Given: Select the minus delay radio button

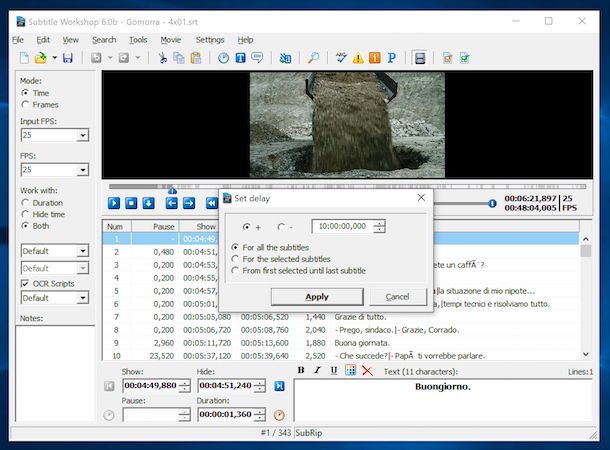Looking at the screenshot, I should 281,227.
